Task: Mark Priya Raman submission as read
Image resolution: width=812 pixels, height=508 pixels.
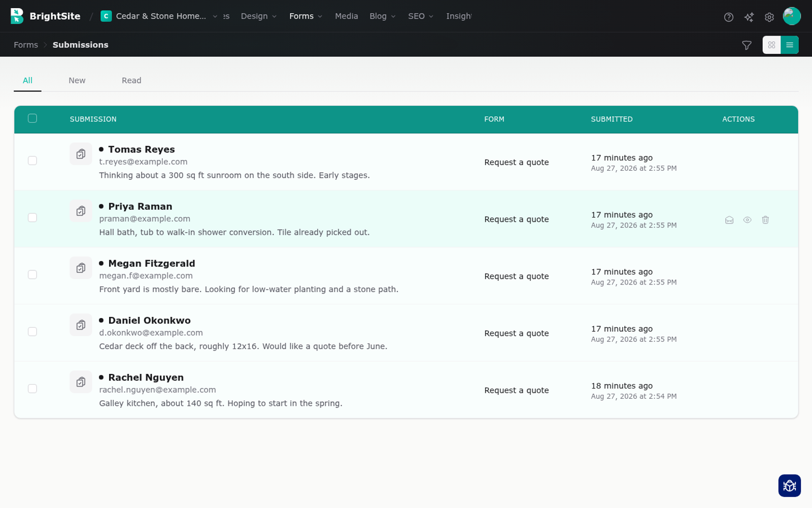Action: [729, 220]
